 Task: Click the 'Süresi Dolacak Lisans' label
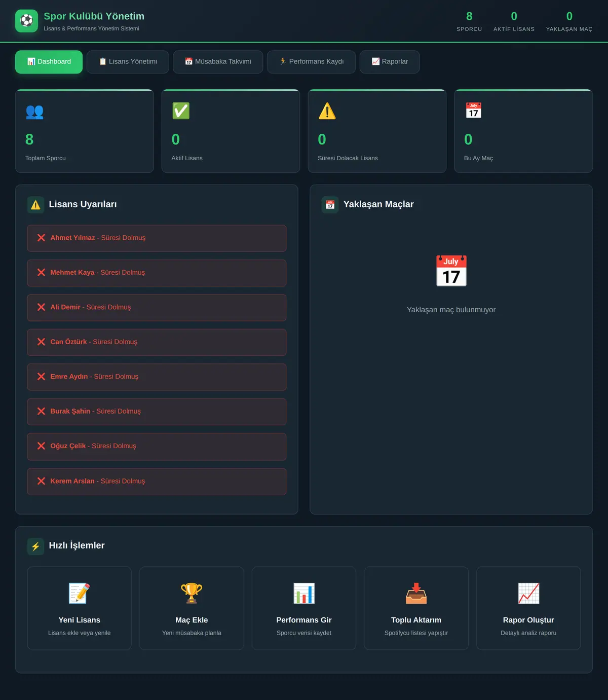[348, 158]
